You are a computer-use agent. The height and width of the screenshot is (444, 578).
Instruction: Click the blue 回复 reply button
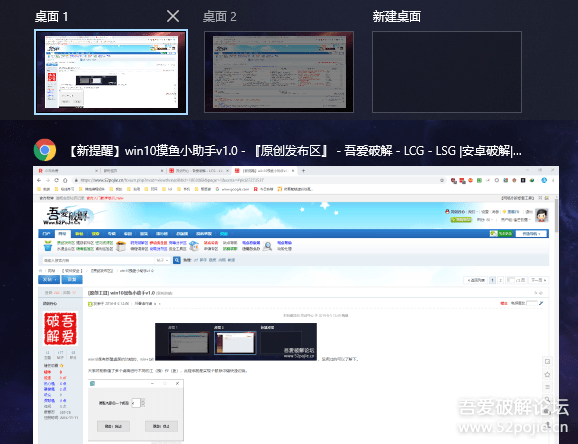click(72, 280)
